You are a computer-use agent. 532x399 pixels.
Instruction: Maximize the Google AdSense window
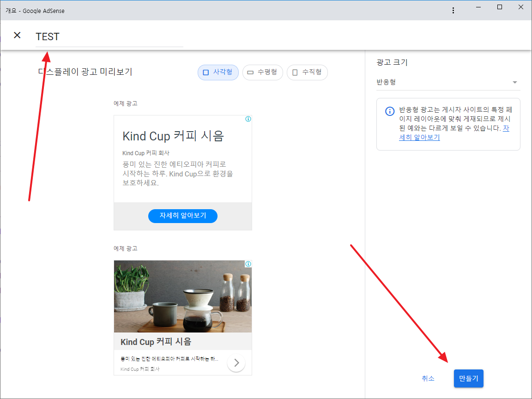tap(499, 7)
